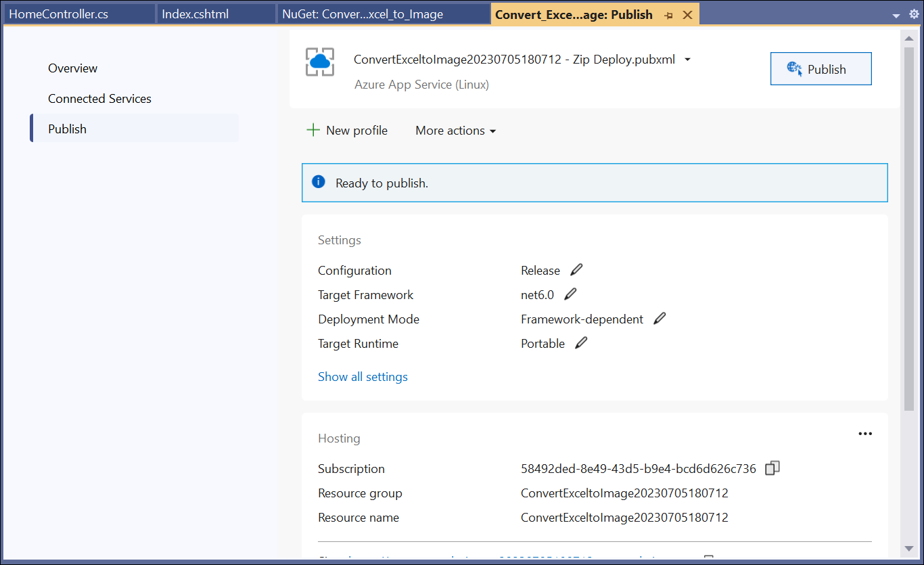This screenshot has width=924, height=565.
Task: Click the Resource name value text
Action: (624, 518)
